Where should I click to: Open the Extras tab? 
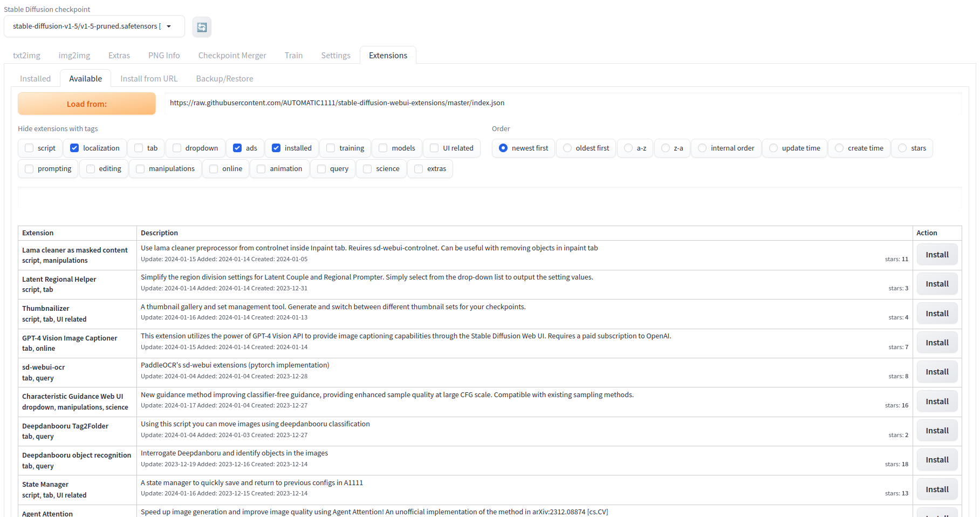(x=119, y=56)
